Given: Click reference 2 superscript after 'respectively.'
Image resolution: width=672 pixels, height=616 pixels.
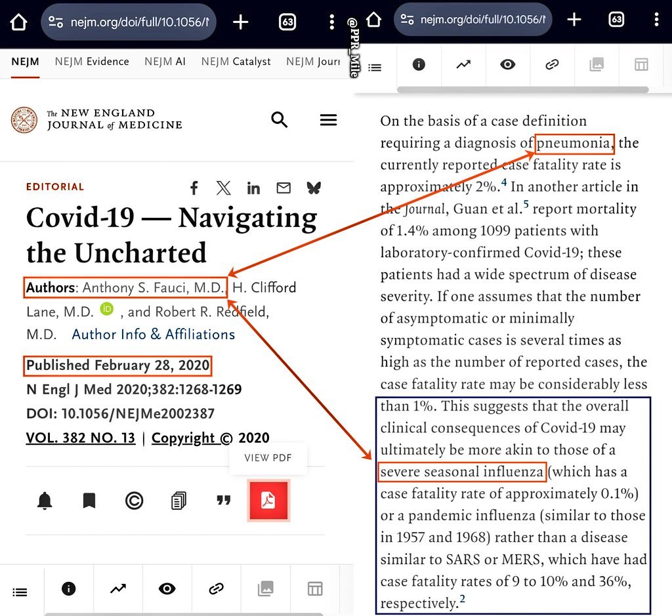Looking at the screenshot, I should point(462,599).
